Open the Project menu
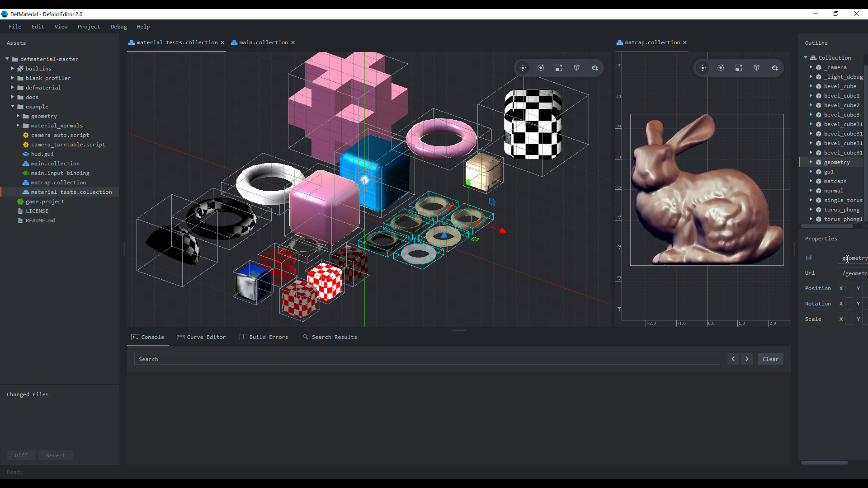Viewport: 868px width, 488px height. coord(89,27)
